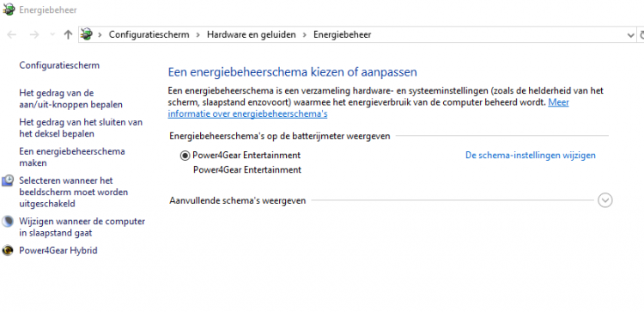Image resolution: width=644 pixels, height=312 pixels.
Task: Open 'De schema-instellingen wijzigen' link
Action: 531,156
